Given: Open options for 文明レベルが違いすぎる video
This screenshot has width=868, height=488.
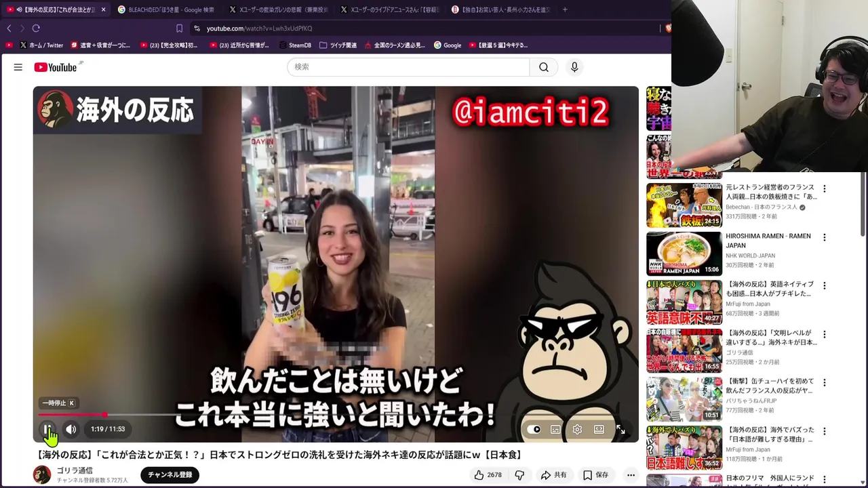Looking at the screenshot, I should 825,334.
